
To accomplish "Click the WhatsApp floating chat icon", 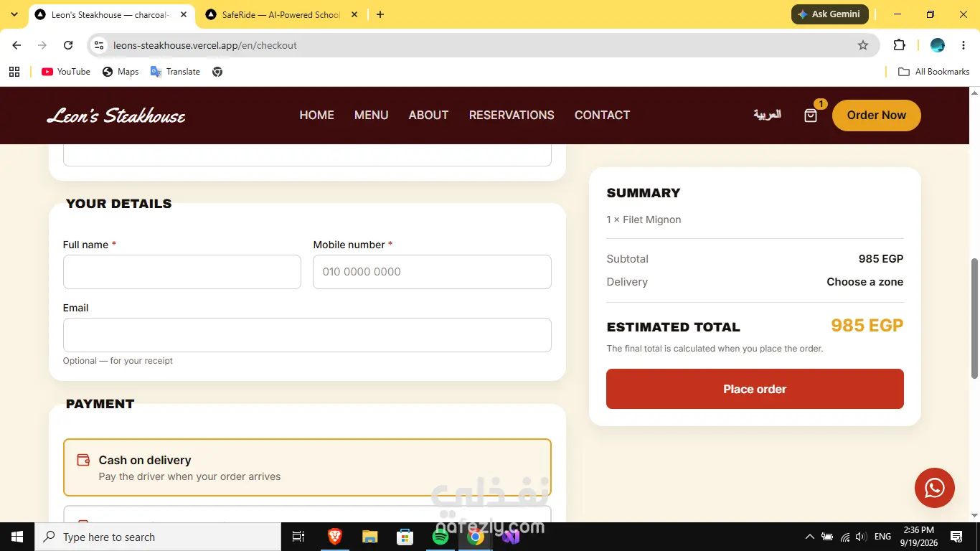I will tap(934, 488).
